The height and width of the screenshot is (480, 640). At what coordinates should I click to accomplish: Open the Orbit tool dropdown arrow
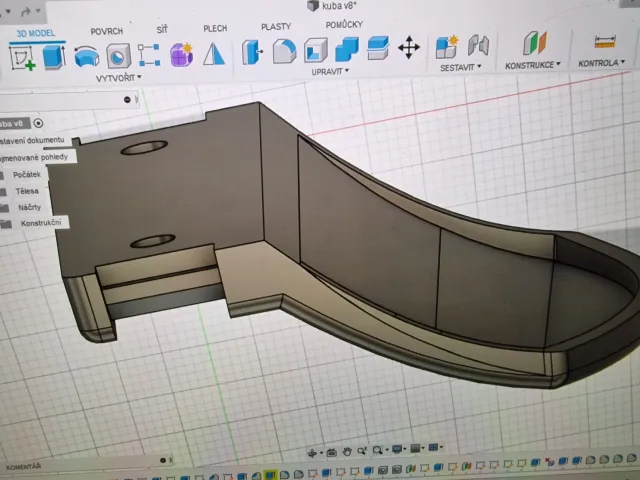point(321,453)
